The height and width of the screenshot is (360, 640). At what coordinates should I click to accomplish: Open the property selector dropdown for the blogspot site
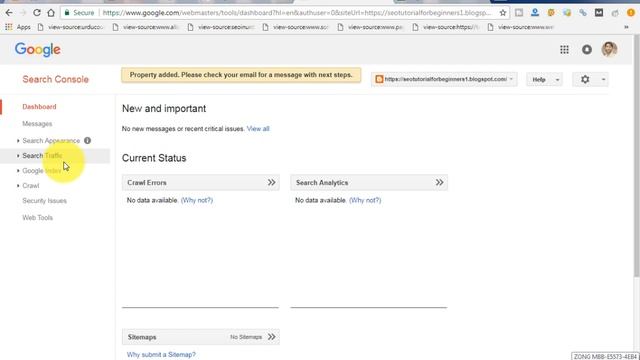[444, 79]
